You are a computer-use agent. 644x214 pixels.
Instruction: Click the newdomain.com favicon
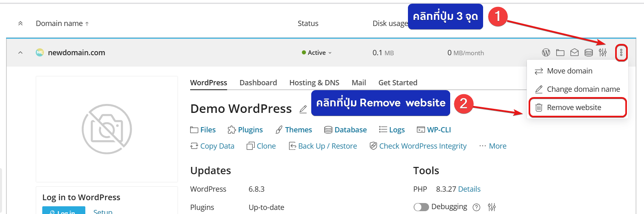40,52
